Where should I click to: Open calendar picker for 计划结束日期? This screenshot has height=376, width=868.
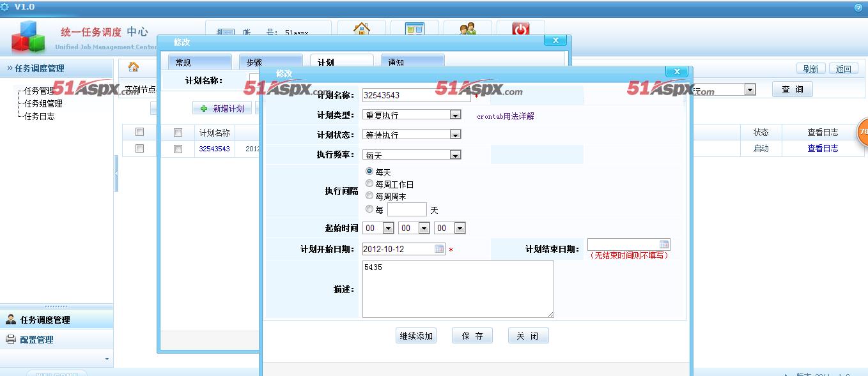coord(664,244)
